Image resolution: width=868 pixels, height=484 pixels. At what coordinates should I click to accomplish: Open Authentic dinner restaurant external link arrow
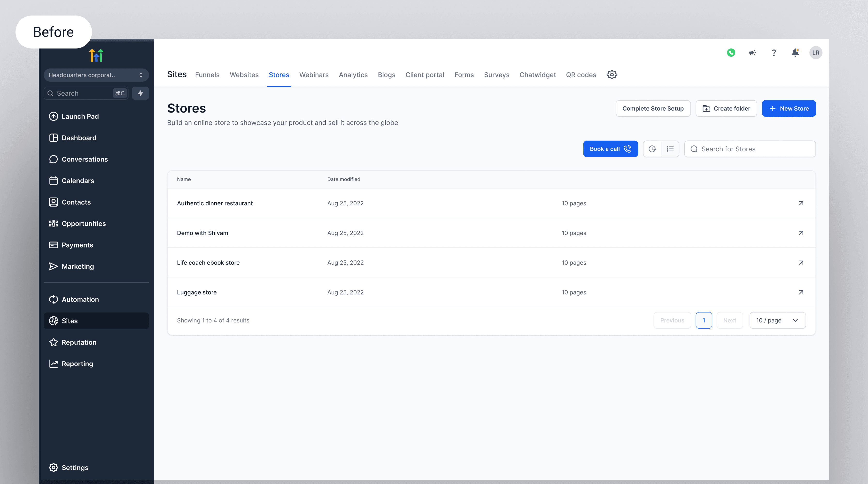click(x=801, y=203)
